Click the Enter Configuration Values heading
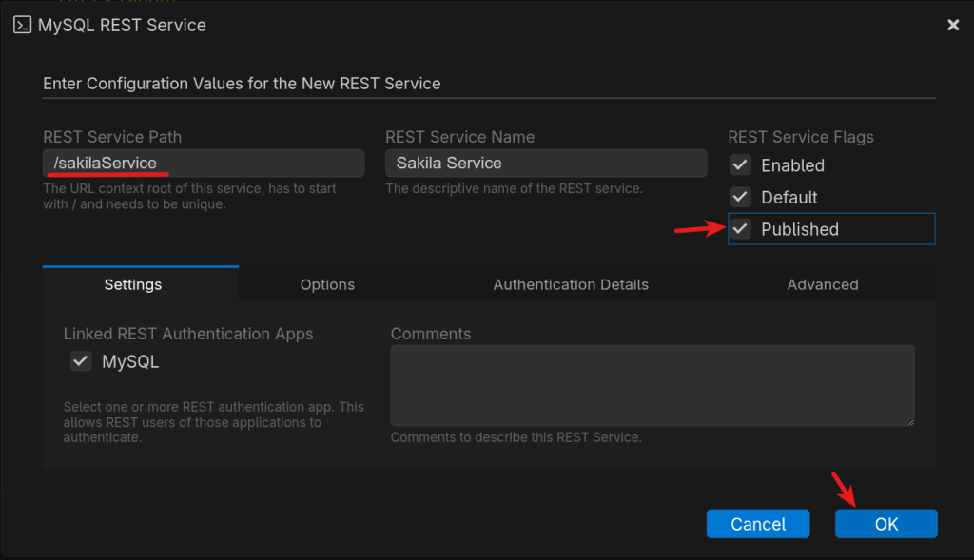The width and height of the screenshot is (974, 560). [242, 84]
